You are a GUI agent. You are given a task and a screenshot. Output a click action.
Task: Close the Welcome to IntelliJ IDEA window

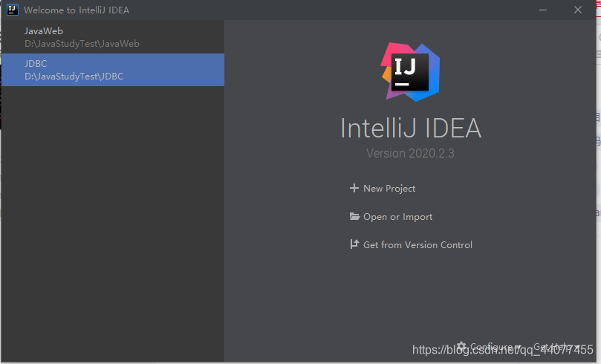tap(578, 10)
